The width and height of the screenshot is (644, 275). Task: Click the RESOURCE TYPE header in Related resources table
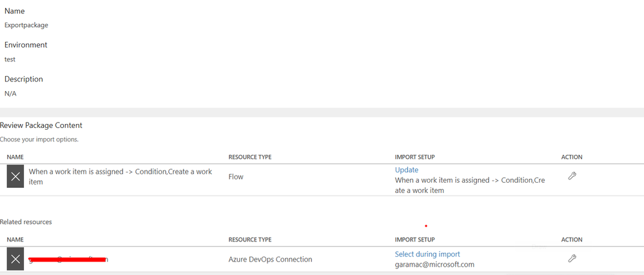coord(249,239)
